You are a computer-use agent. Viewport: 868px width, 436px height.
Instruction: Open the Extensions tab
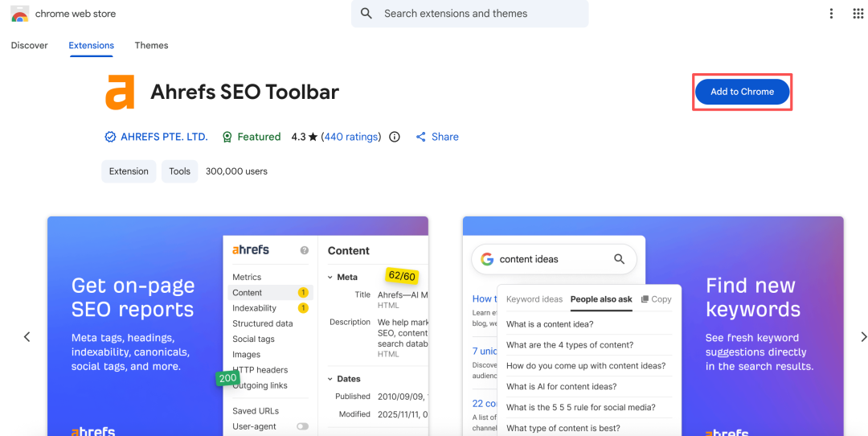(x=92, y=46)
